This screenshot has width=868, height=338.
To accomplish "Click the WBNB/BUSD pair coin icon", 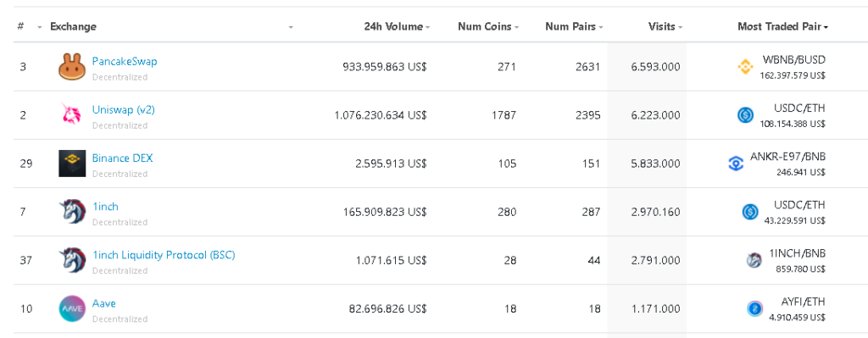I will click(x=746, y=67).
